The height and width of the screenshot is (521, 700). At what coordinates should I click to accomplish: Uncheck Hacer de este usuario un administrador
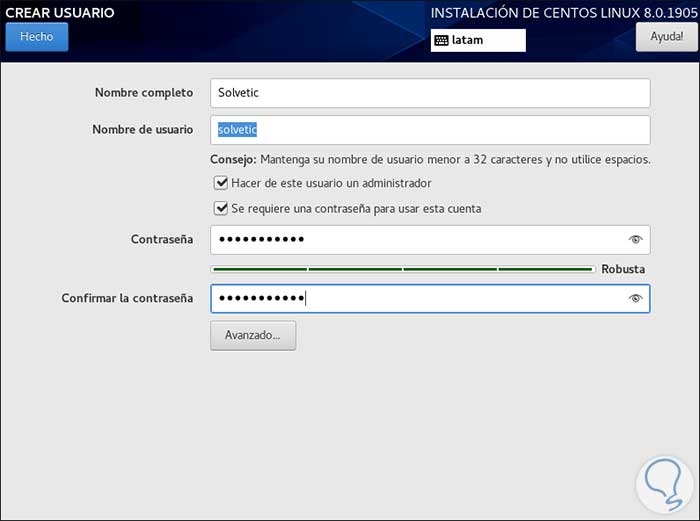[221, 183]
